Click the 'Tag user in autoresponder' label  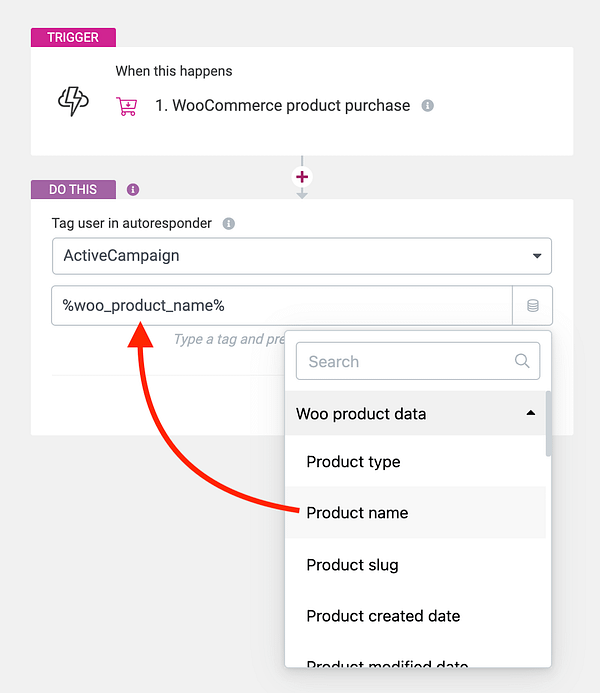pyautogui.click(x=132, y=223)
